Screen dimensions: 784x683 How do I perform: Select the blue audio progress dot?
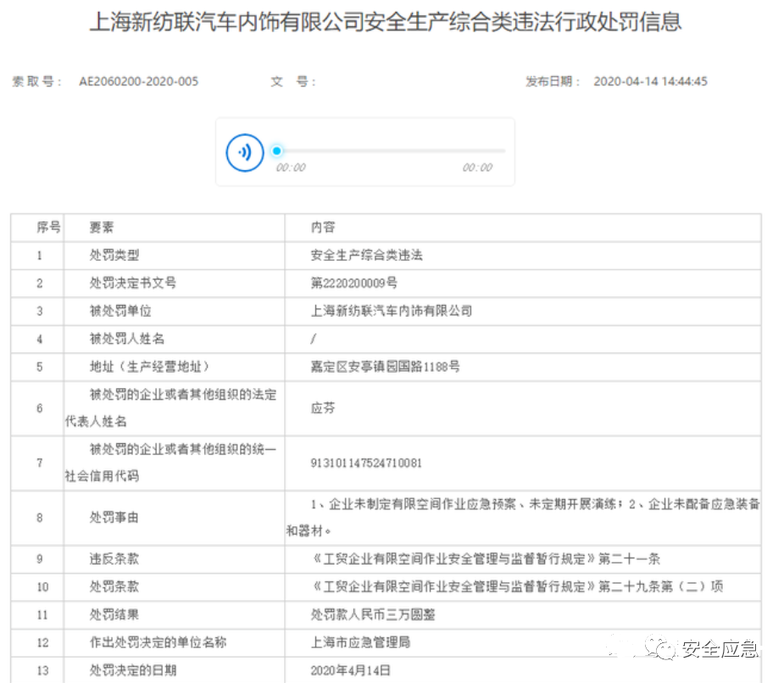click(x=277, y=150)
